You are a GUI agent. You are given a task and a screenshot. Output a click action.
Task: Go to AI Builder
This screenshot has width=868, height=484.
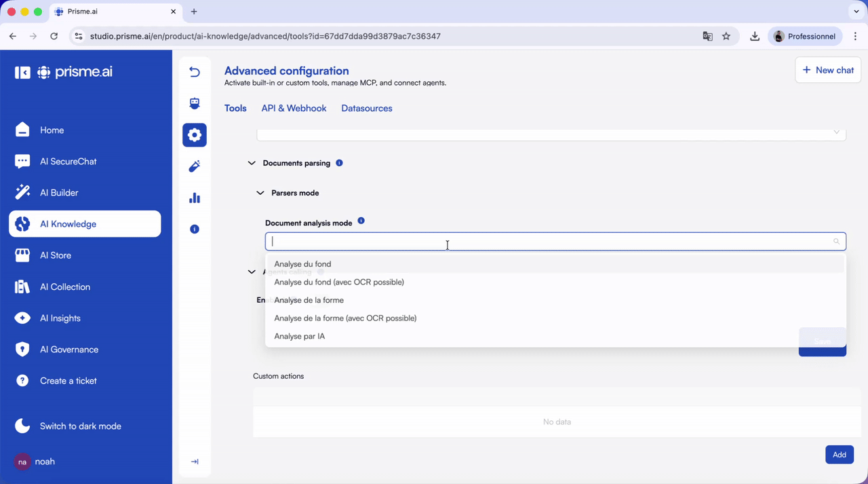85,193
